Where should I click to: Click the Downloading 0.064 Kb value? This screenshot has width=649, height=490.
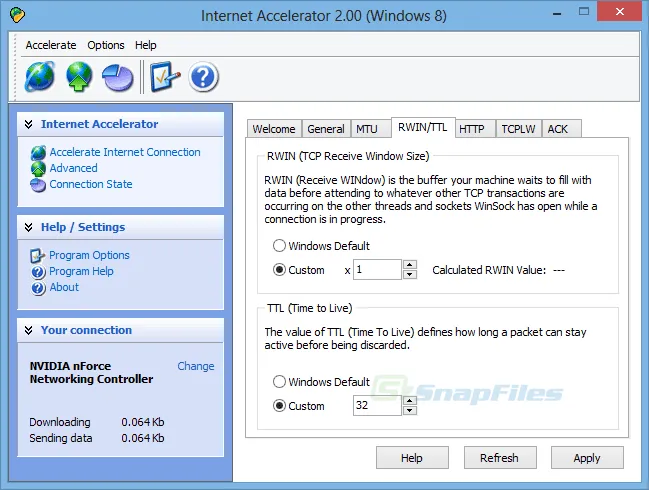tap(143, 422)
